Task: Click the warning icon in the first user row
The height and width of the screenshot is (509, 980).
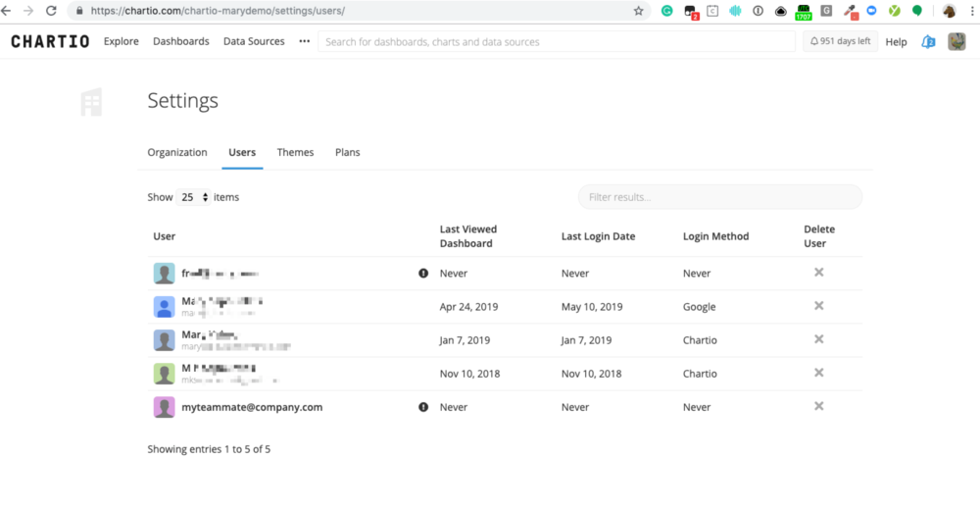Action: coord(423,274)
